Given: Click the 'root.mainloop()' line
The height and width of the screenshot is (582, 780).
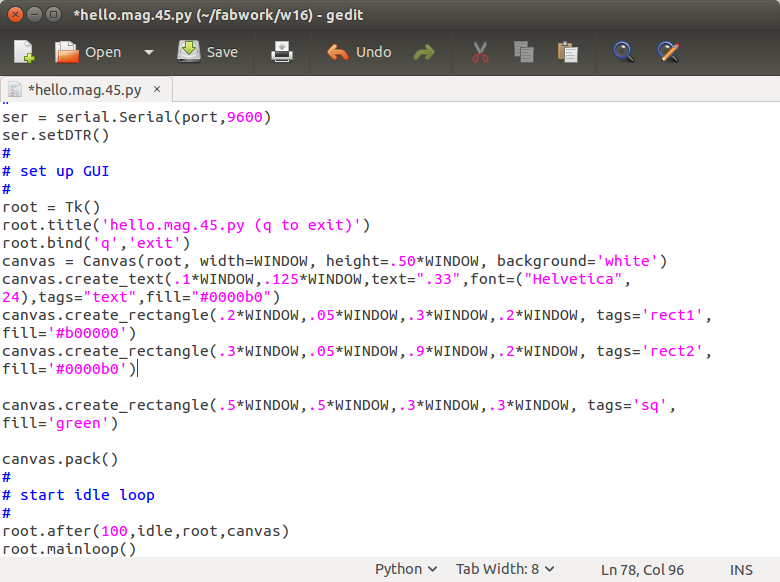Looking at the screenshot, I should point(69,549).
